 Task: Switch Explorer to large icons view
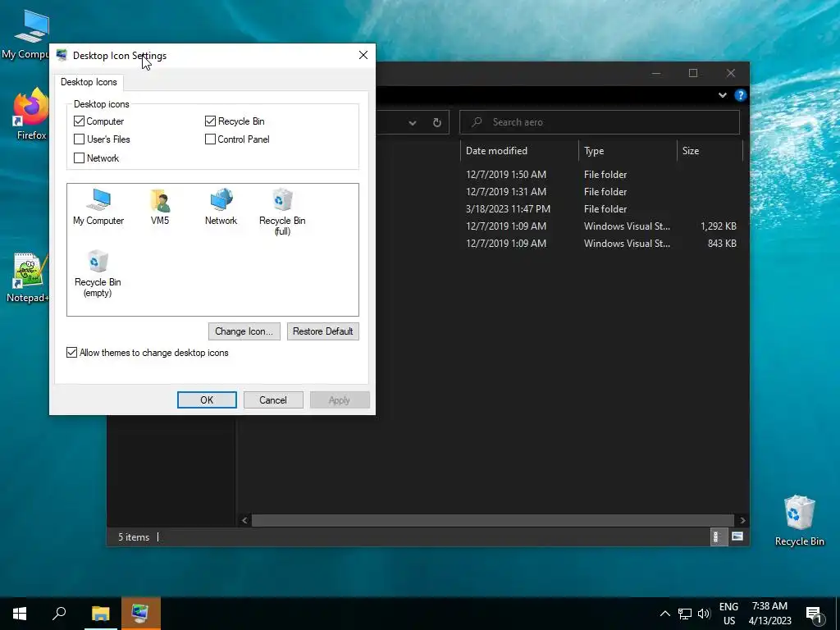(x=737, y=536)
